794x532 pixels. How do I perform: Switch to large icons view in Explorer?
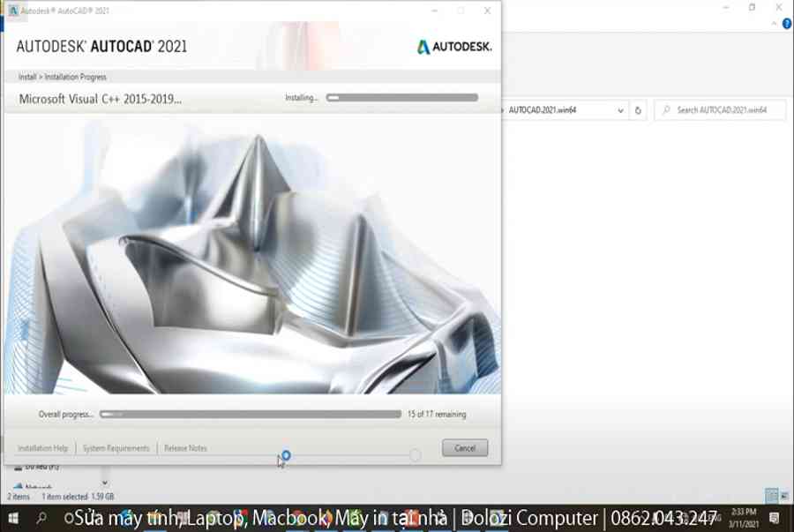point(783,497)
